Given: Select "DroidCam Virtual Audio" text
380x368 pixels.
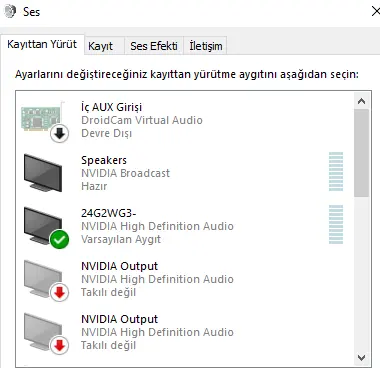Looking at the screenshot, I should (x=142, y=120).
